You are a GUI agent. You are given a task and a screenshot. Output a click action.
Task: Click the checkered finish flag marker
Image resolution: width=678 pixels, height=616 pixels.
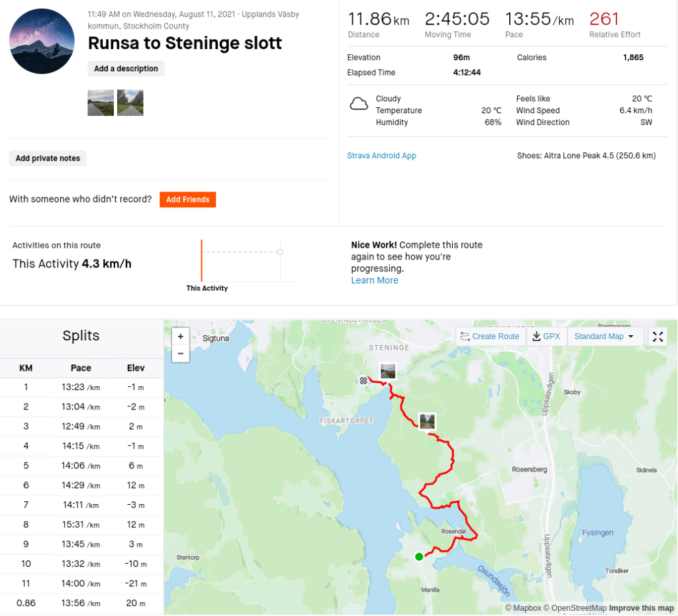coord(363,380)
